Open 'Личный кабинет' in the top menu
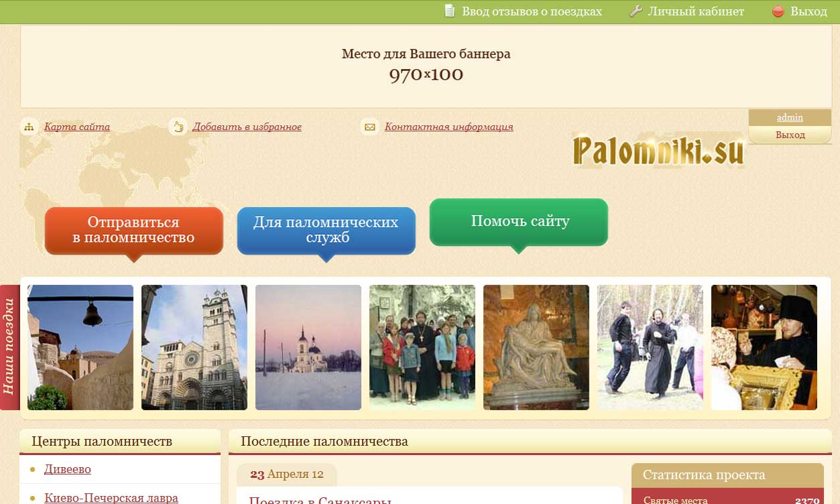Viewport: 840px width, 504px height. tap(696, 11)
